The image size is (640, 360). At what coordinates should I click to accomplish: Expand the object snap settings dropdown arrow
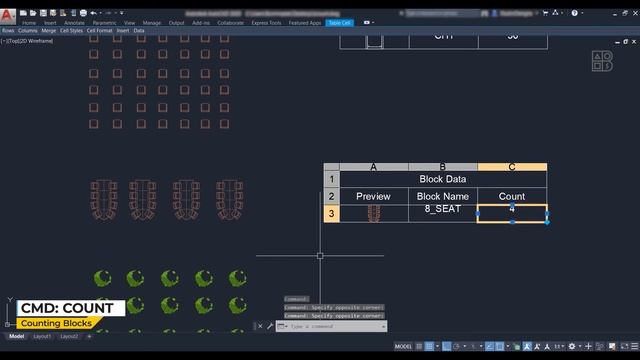508,346
